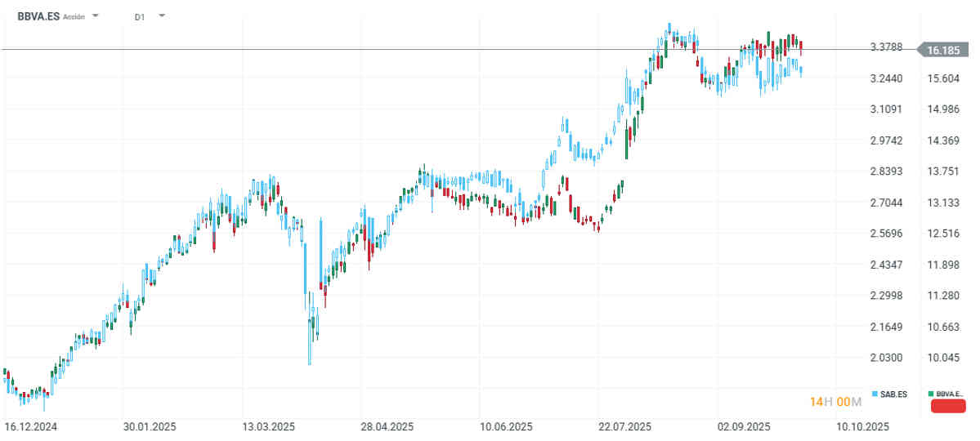
Task: Click the orange 14H 00M countdown timer
Action: 835,402
